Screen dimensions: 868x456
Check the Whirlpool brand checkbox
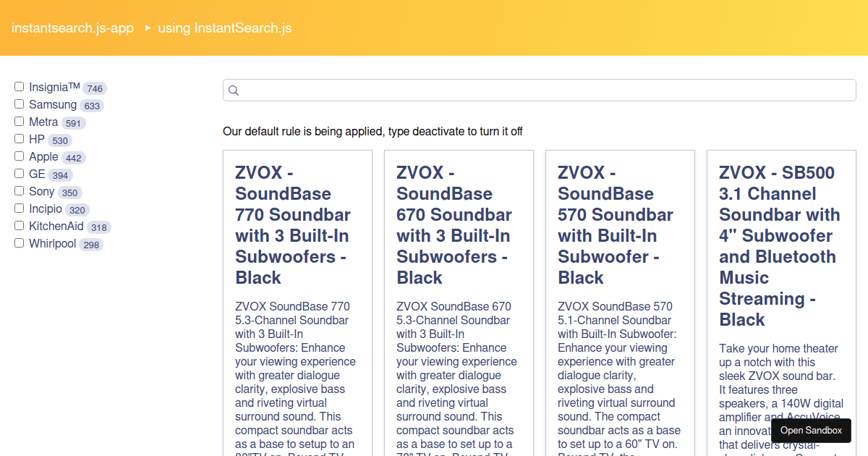(x=20, y=243)
